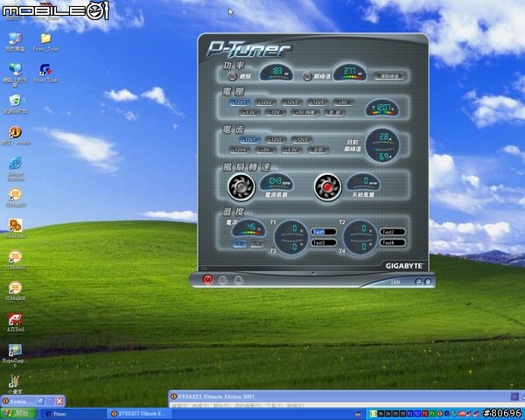525x420 pixels.
Task: Click the 1043 RPM power fan gauge
Action: 276,182
